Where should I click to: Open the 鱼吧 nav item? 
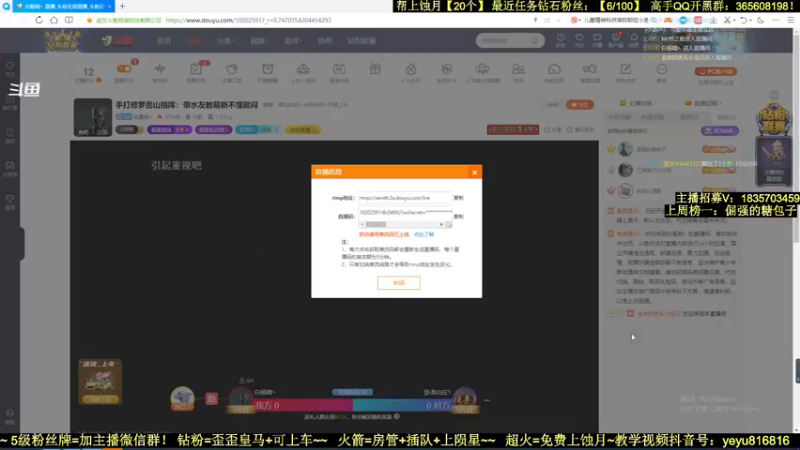pos(325,41)
